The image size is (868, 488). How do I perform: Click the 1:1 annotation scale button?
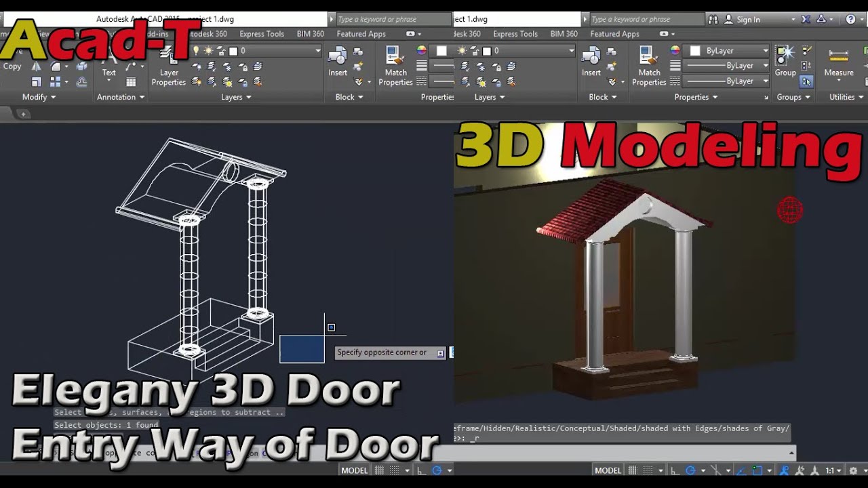coord(833,470)
